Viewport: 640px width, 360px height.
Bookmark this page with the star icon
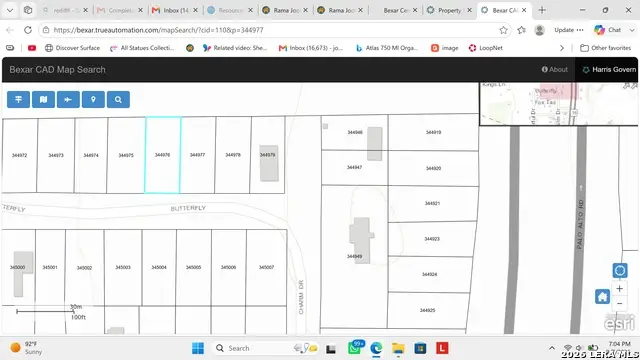tap(503, 30)
